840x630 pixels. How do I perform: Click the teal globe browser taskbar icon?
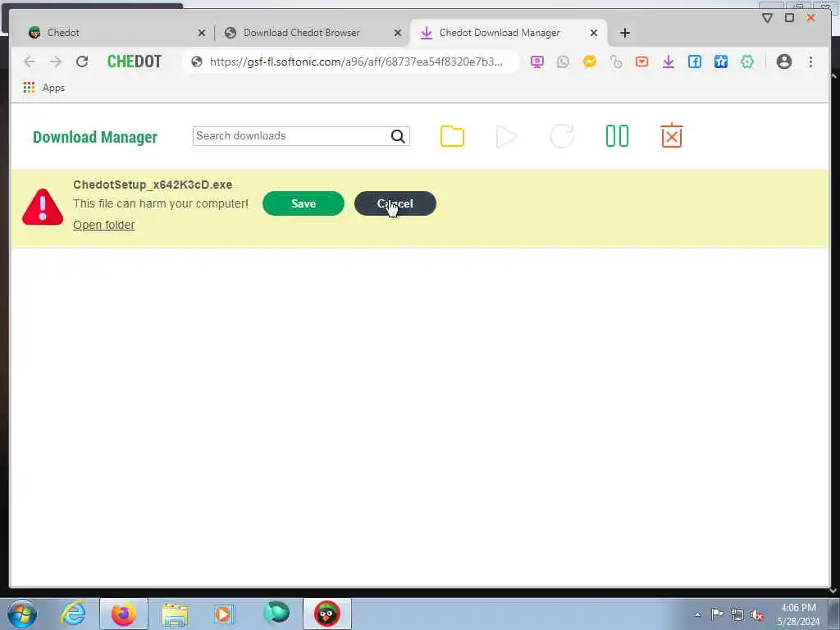coord(276,614)
